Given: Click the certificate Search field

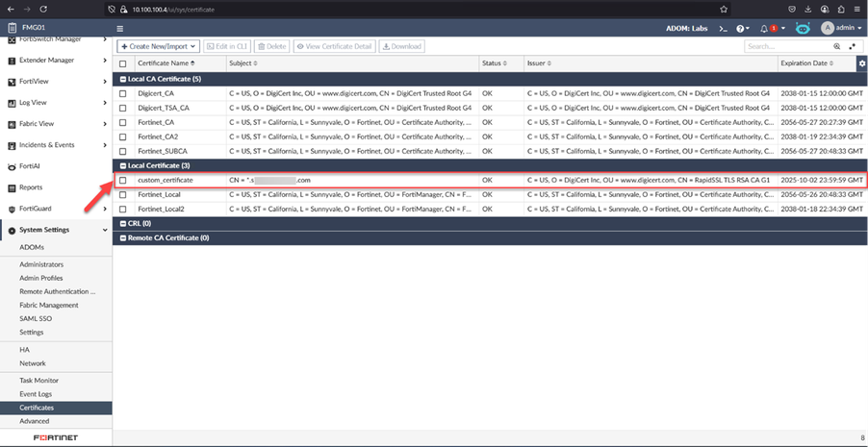Looking at the screenshot, I should tap(788, 46).
